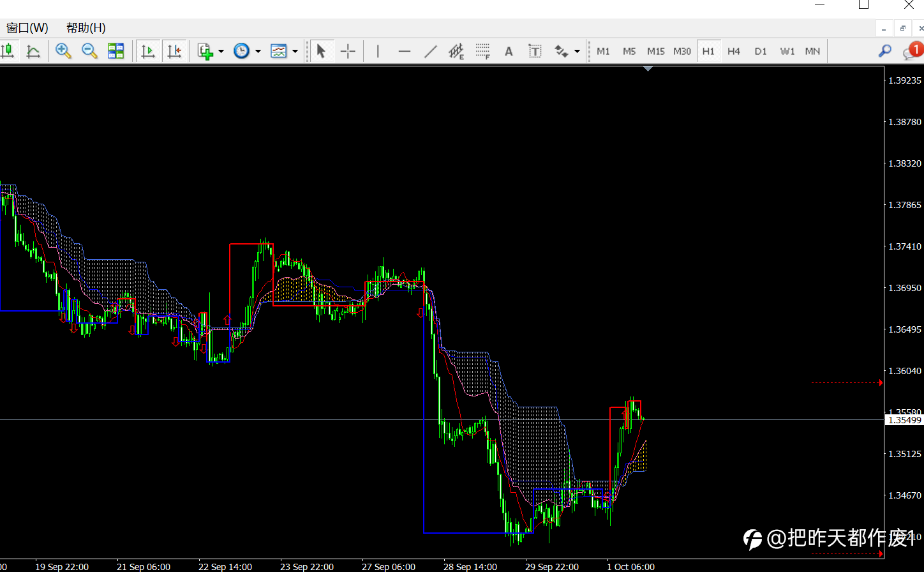
Task: Switch to line chart display
Action: (33, 51)
